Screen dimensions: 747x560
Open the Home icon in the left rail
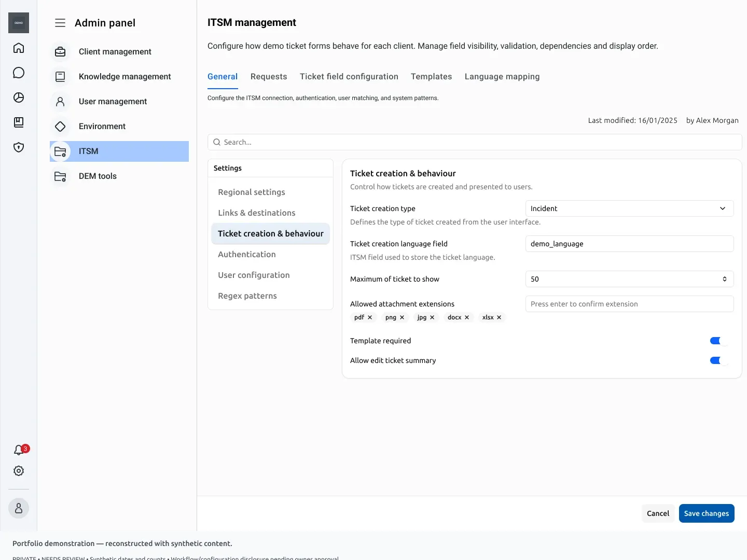pyautogui.click(x=19, y=48)
